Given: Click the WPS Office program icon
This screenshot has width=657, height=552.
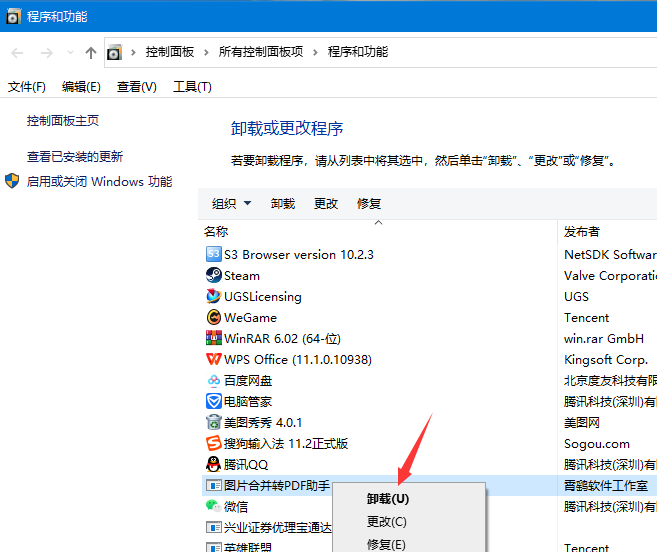Looking at the screenshot, I should [214, 359].
